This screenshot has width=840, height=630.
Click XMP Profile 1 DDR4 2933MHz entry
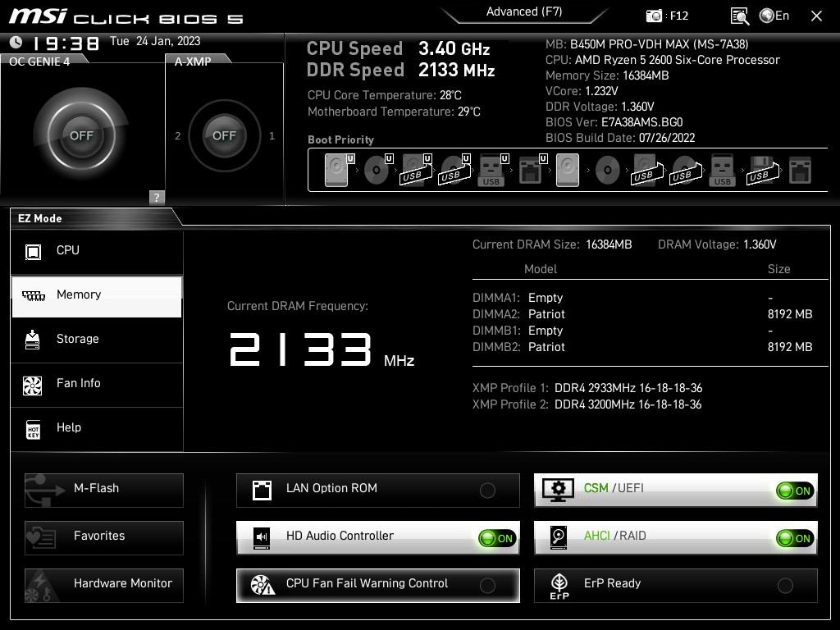coord(587,388)
